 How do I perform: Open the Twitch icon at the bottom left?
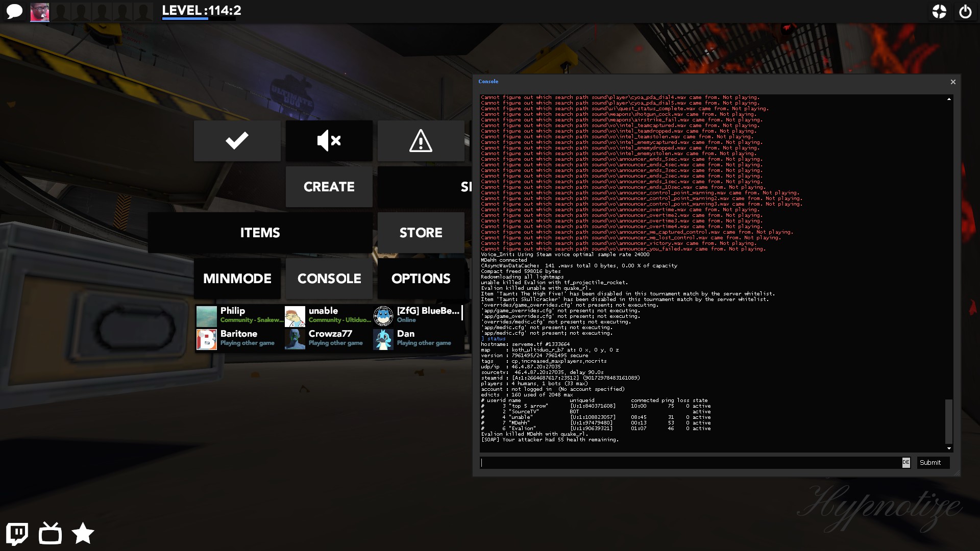click(x=17, y=534)
